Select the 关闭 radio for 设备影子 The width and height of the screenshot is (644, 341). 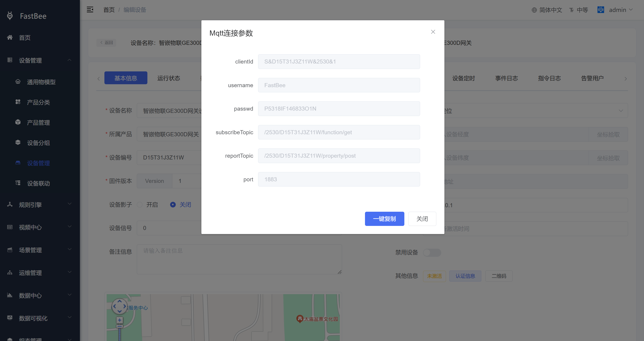click(173, 205)
